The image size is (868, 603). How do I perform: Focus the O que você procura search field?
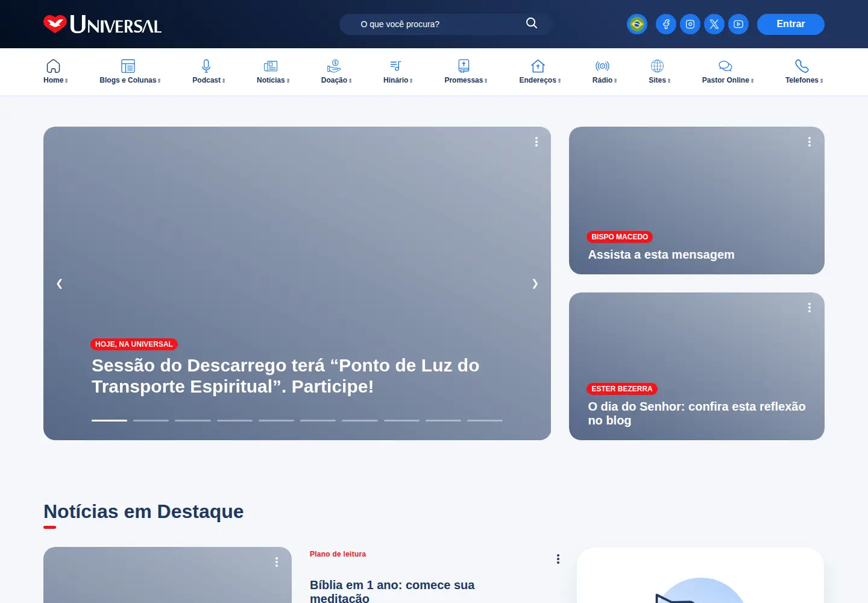click(x=437, y=24)
